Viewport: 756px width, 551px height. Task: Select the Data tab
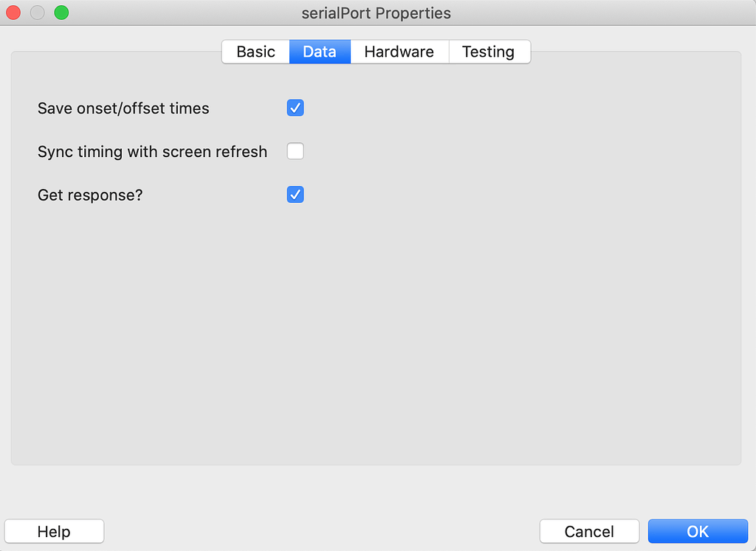(320, 52)
